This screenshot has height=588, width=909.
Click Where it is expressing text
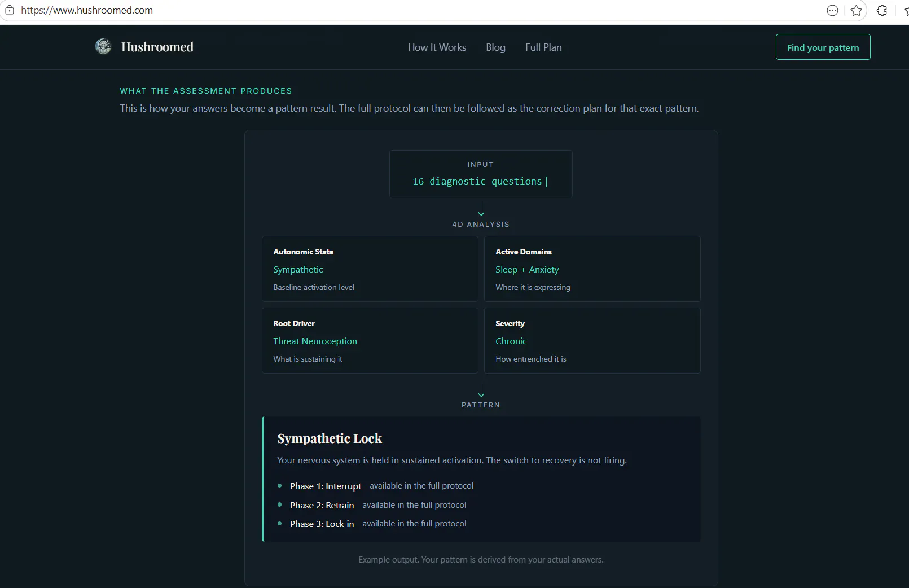(x=533, y=287)
